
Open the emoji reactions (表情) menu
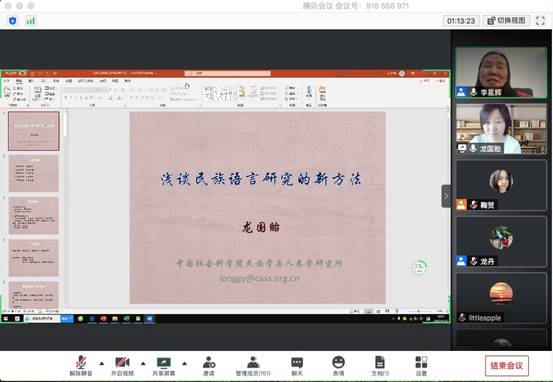(x=338, y=366)
